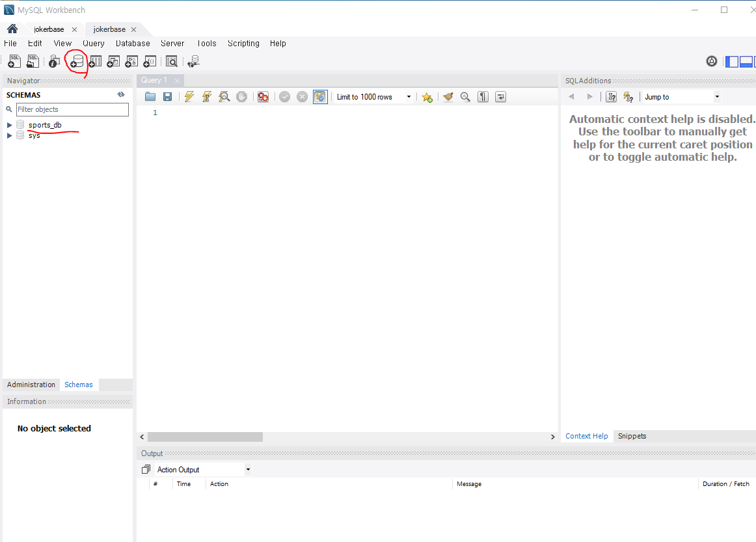Stop the running query hand icon
This screenshot has width=756, height=542.
pyautogui.click(x=241, y=97)
